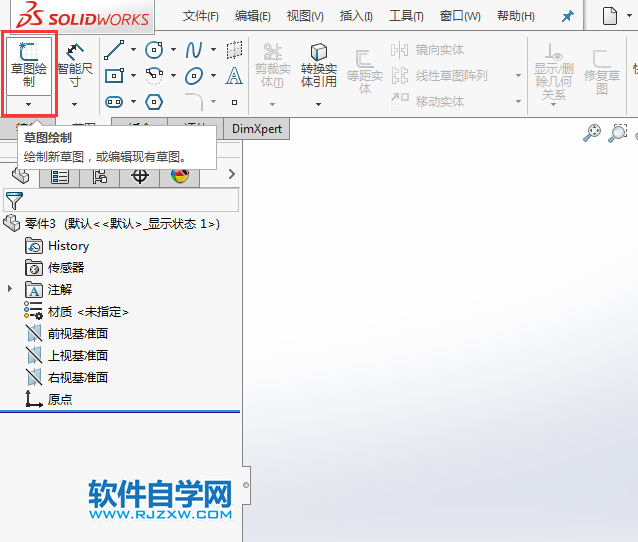The width and height of the screenshot is (638, 542).
Task: Pin the menu bar with pushpin
Action: point(567,17)
